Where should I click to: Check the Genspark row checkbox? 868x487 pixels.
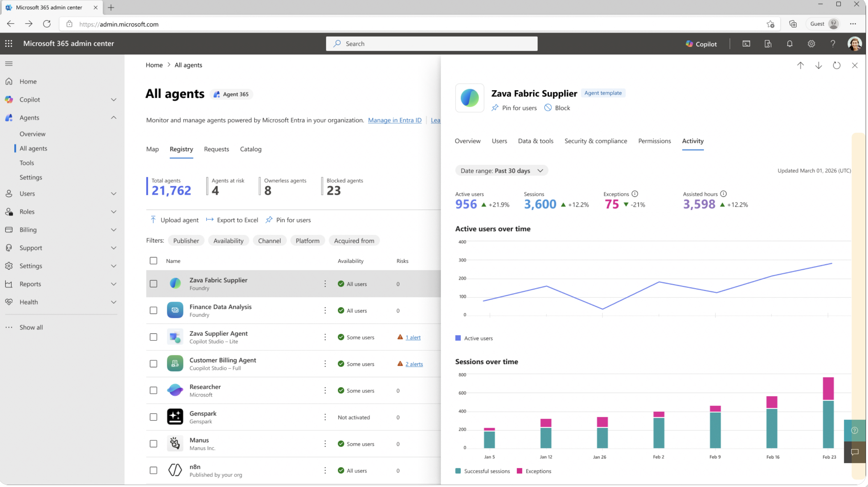coord(153,417)
